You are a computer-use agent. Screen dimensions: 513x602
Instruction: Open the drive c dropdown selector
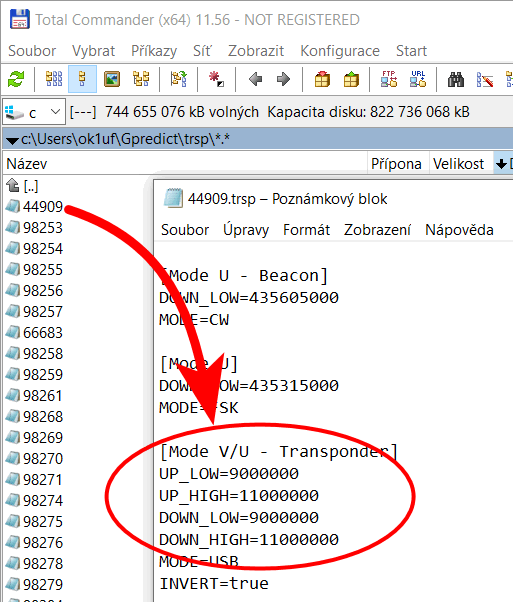tap(34, 112)
